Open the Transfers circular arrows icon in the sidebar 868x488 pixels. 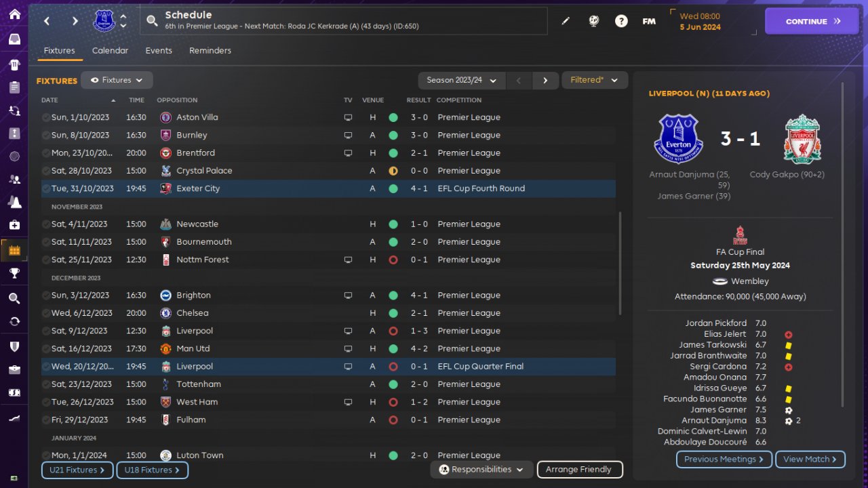14,321
